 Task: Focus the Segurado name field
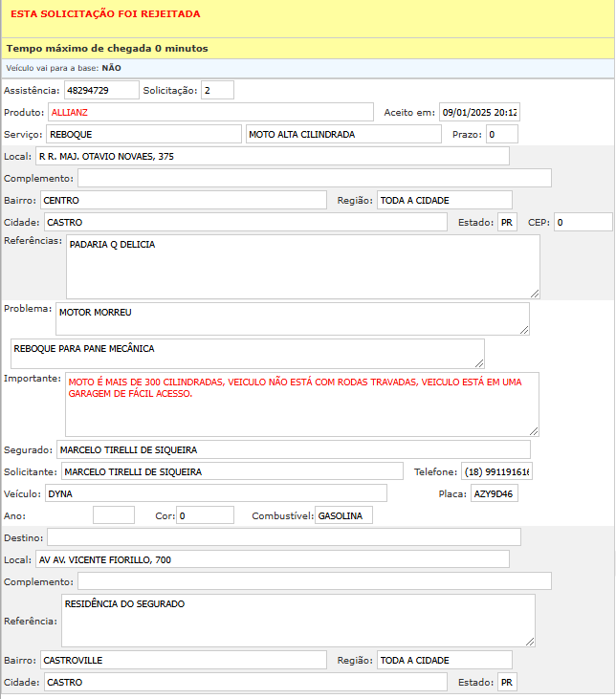pos(292,449)
